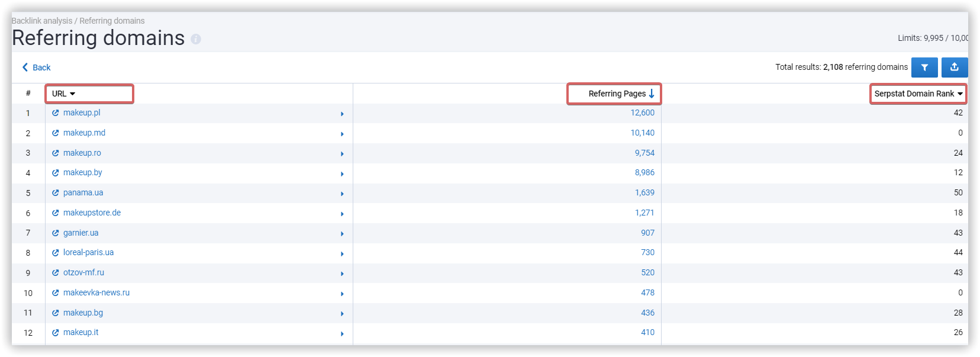Click the export upload button
The image size is (980, 357).
coord(955,67)
